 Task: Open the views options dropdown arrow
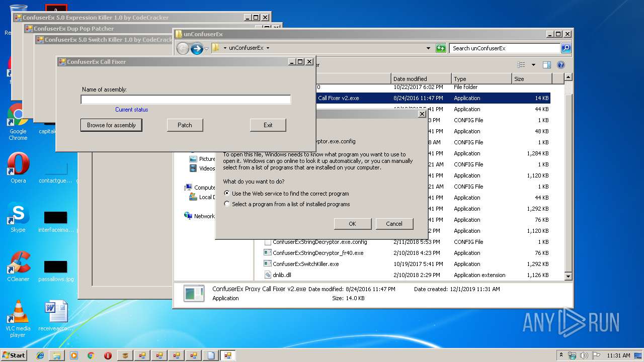point(533,65)
